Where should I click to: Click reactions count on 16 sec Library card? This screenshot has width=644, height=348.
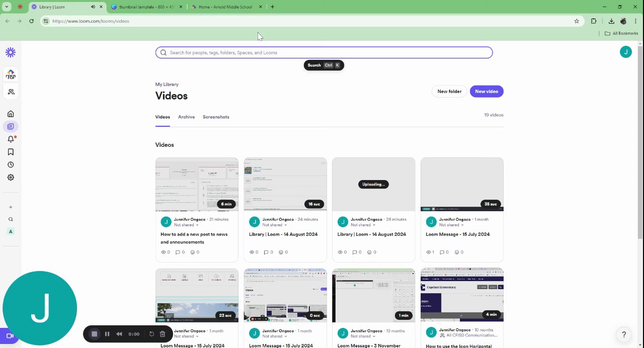point(283,252)
